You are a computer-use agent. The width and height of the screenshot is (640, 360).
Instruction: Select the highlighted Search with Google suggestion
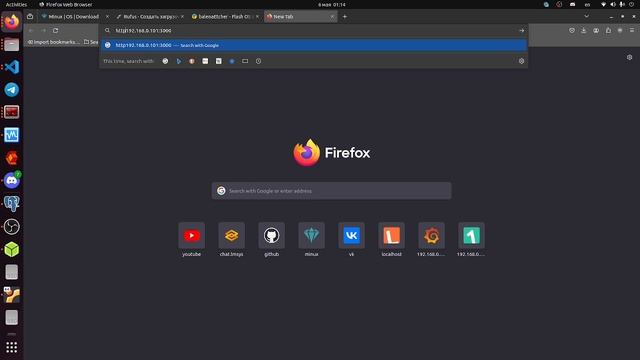313,45
